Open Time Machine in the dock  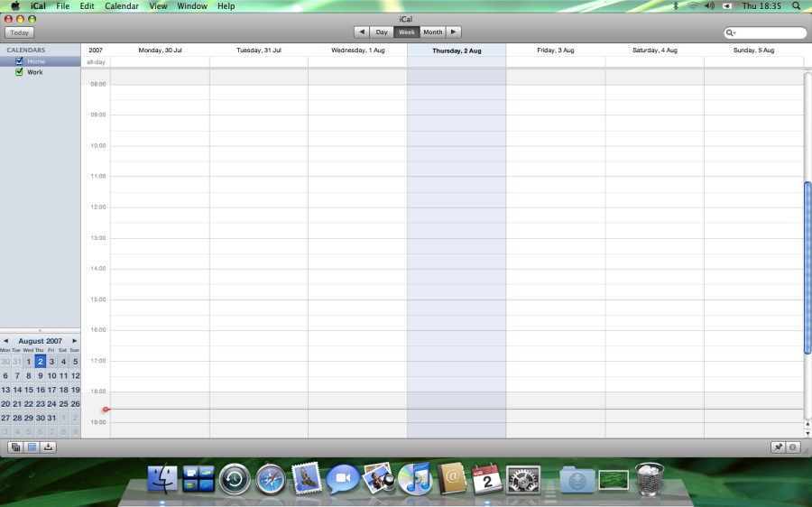(235, 479)
